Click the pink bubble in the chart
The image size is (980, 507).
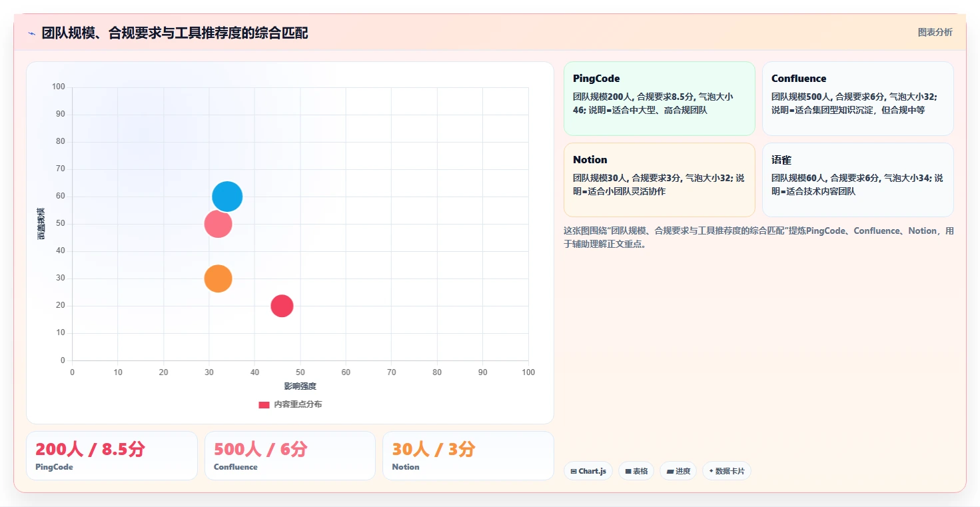pos(218,224)
